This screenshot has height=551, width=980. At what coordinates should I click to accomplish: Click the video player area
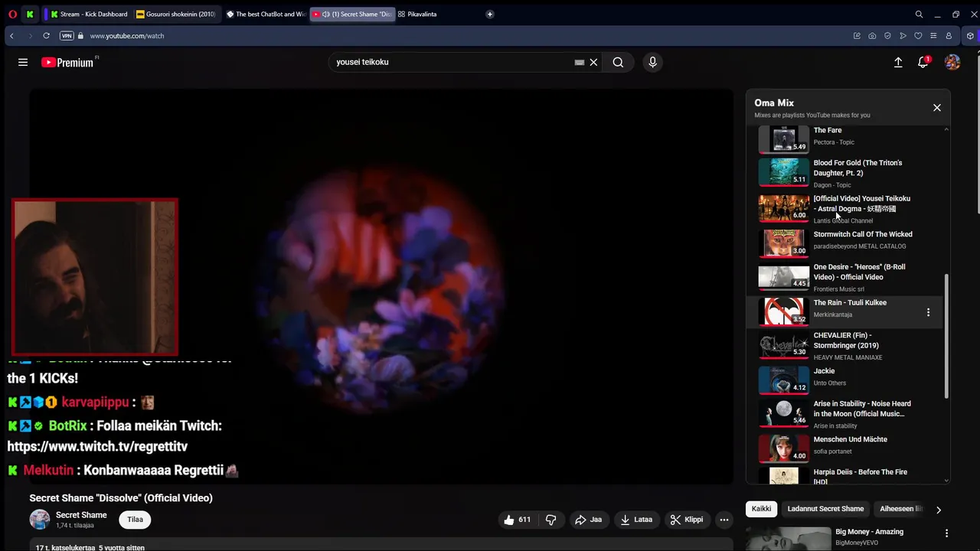pyautogui.click(x=381, y=287)
